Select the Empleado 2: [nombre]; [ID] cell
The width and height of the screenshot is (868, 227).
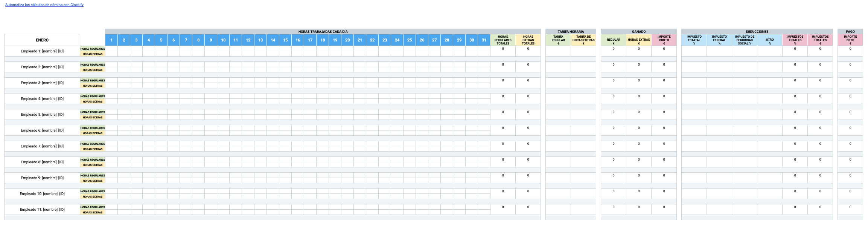tap(42, 67)
